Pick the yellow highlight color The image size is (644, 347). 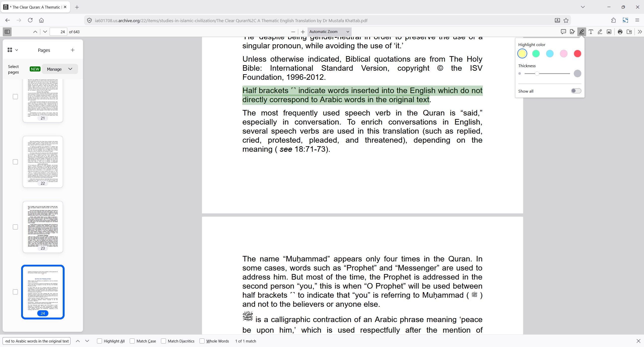coord(522,54)
